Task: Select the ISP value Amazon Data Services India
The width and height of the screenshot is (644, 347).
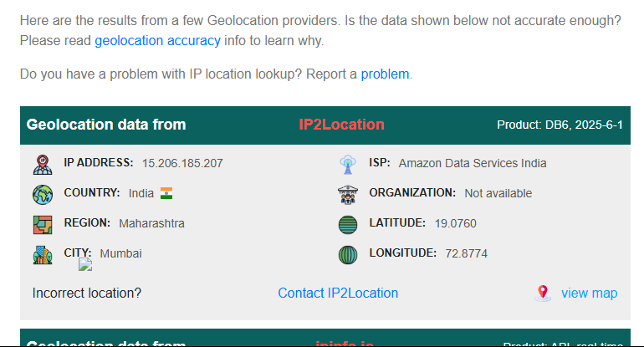Action: coord(473,163)
